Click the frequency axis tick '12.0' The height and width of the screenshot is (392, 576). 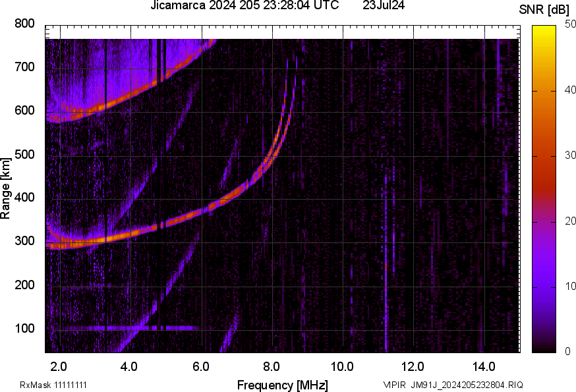[413, 366]
